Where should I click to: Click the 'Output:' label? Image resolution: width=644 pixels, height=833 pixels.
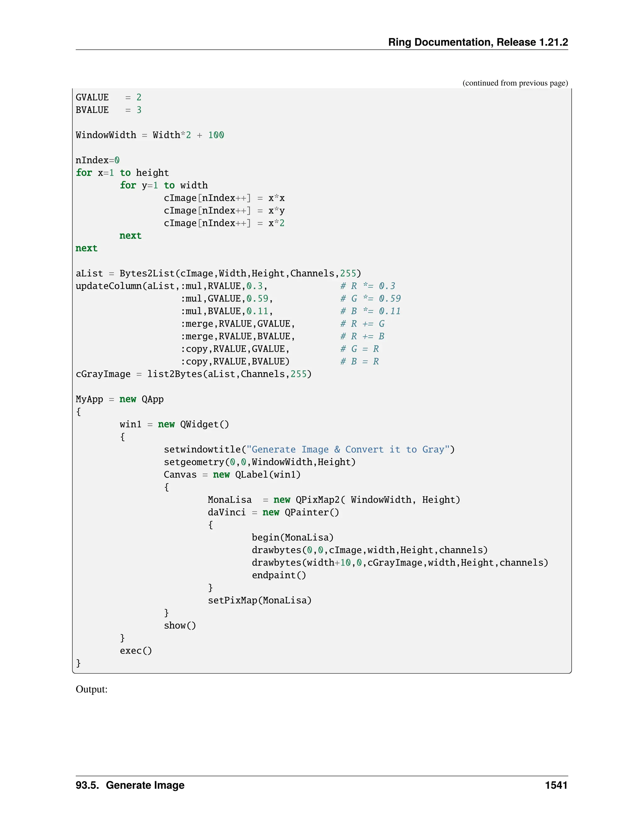92,690
